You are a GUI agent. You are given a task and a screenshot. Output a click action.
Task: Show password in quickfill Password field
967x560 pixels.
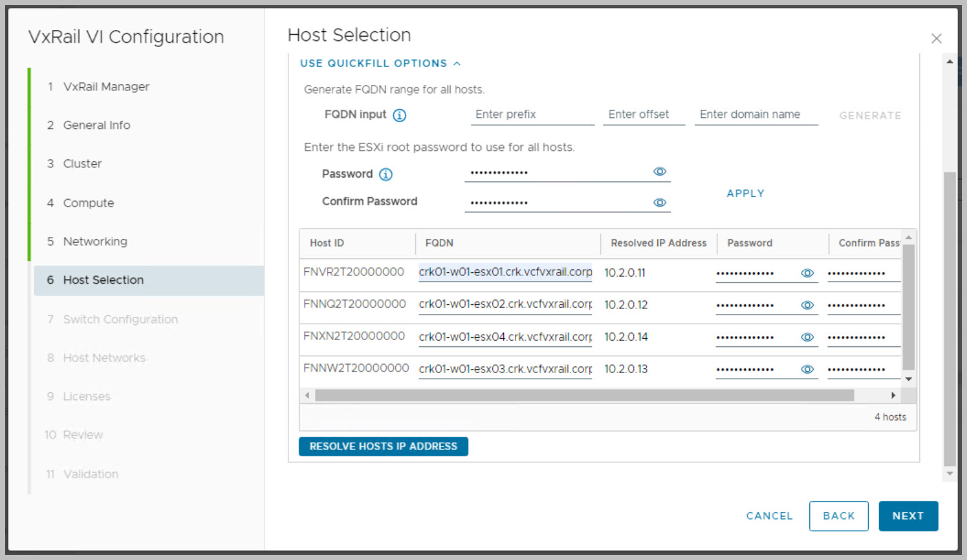pyautogui.click(x=659, y=172)
